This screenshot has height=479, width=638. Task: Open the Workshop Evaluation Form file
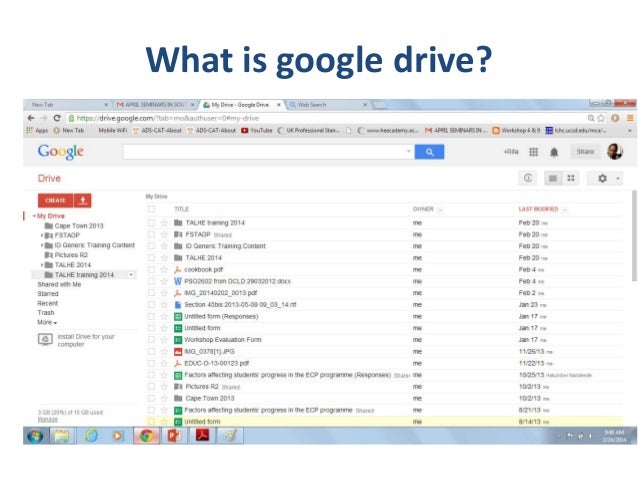tap(223, 340)
